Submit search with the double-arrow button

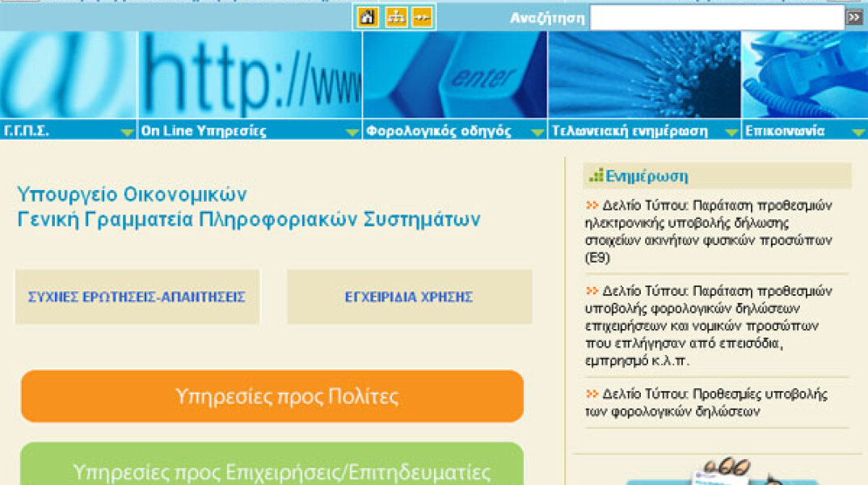pyautogui.click(x=853, y=18)
